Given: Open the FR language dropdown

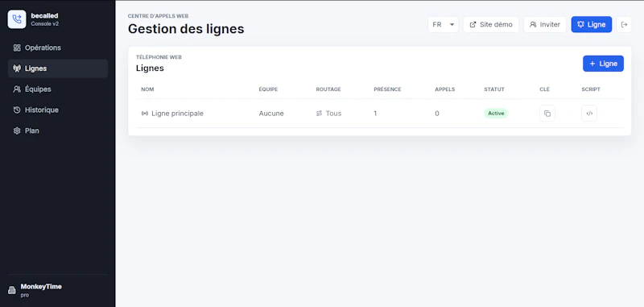Looking at the screenshot, I should (444, 25).
